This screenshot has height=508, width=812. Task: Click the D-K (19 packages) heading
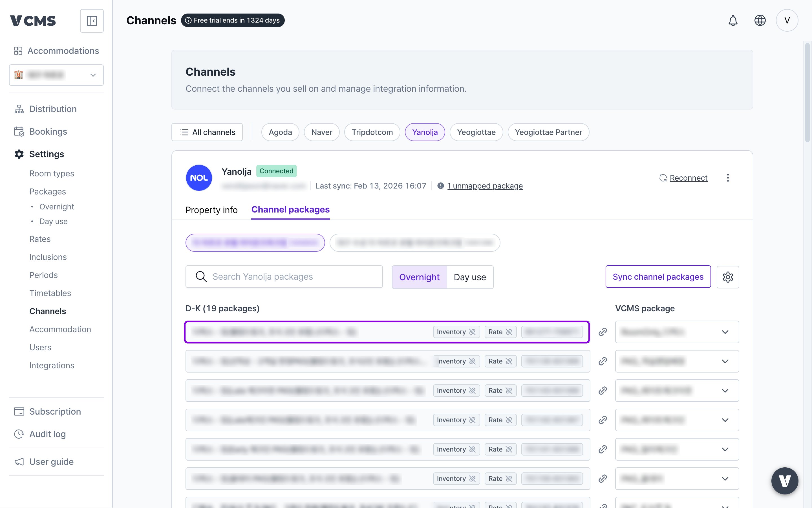[x=222, y=308]
